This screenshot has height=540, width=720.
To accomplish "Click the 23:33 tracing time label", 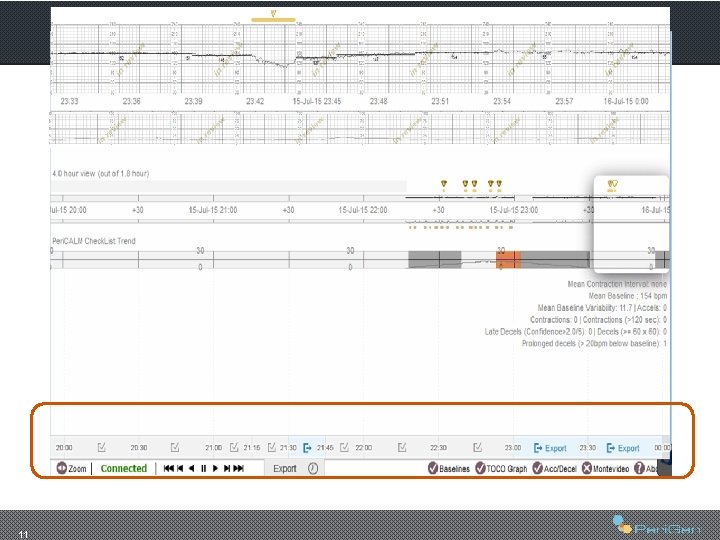I will click(x=69, y=101).
